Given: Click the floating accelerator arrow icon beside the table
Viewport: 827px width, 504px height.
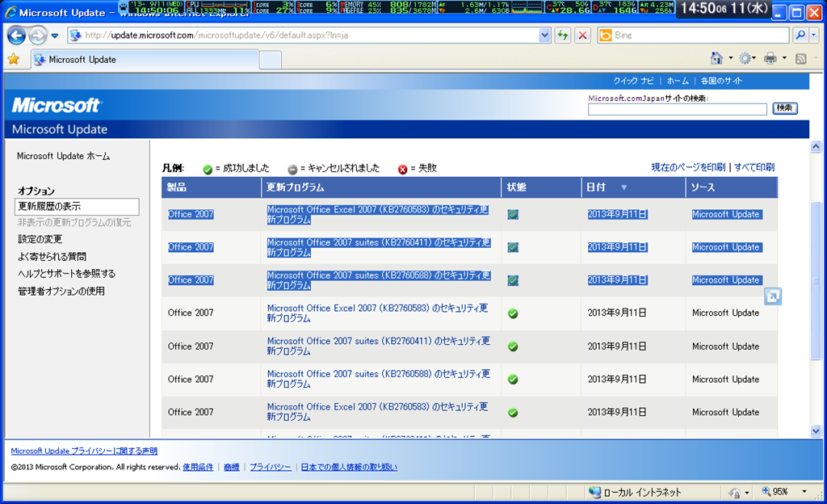Looking at the screenshot, I should click(773, 296).
